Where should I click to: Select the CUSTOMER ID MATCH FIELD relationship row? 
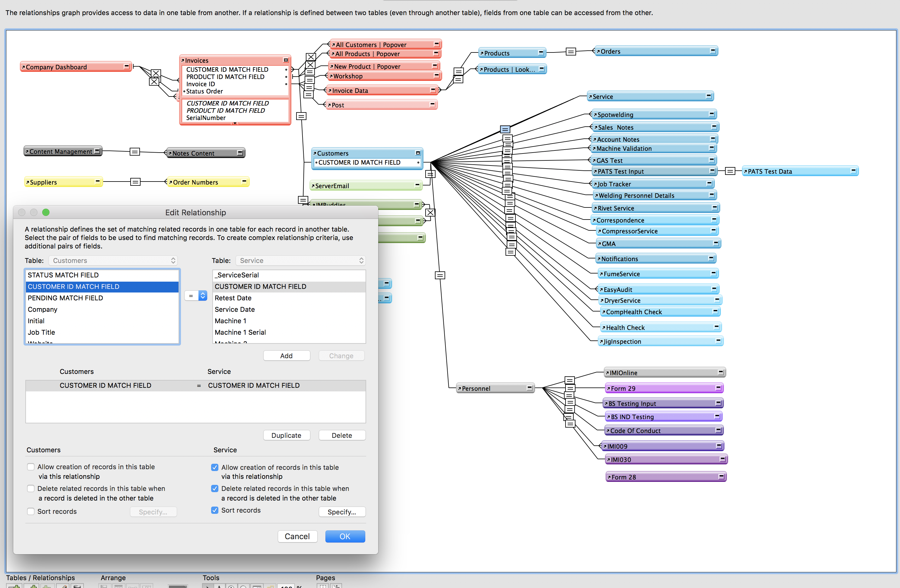coord(195,385)
